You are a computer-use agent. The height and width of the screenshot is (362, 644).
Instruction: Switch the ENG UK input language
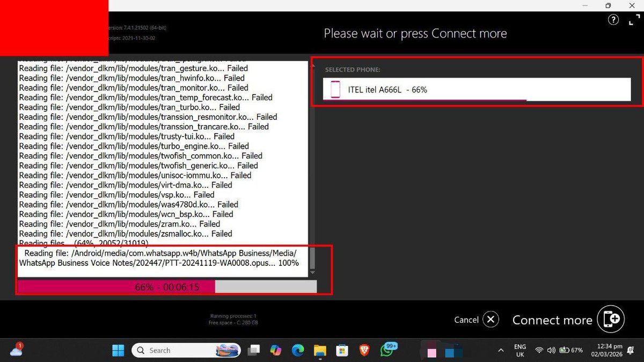point(520,350)
